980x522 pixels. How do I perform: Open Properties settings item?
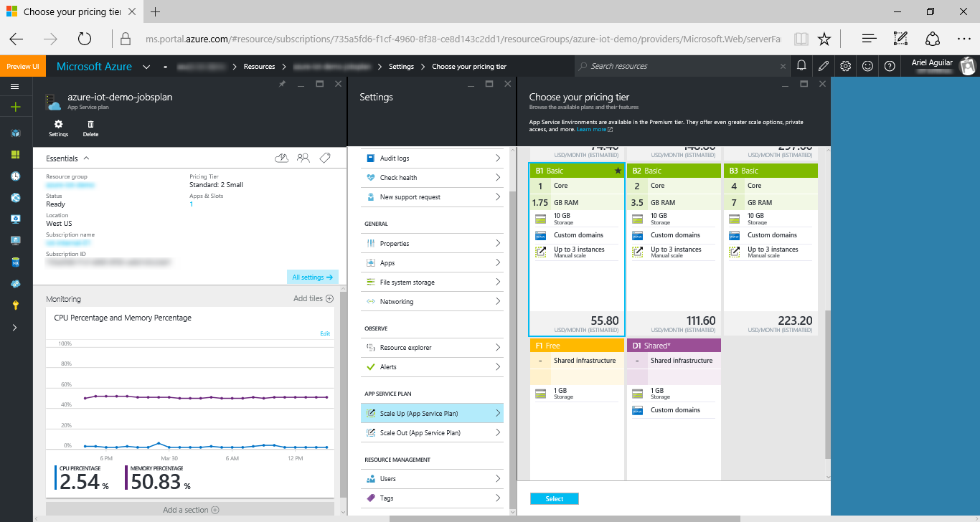pos(432,243)
